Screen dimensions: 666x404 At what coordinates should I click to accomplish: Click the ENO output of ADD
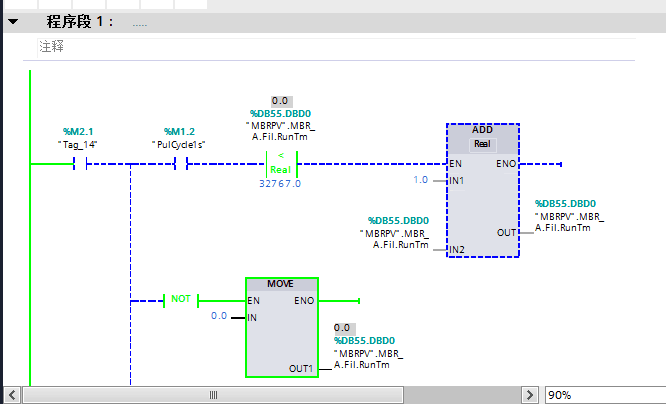[506, 164]
